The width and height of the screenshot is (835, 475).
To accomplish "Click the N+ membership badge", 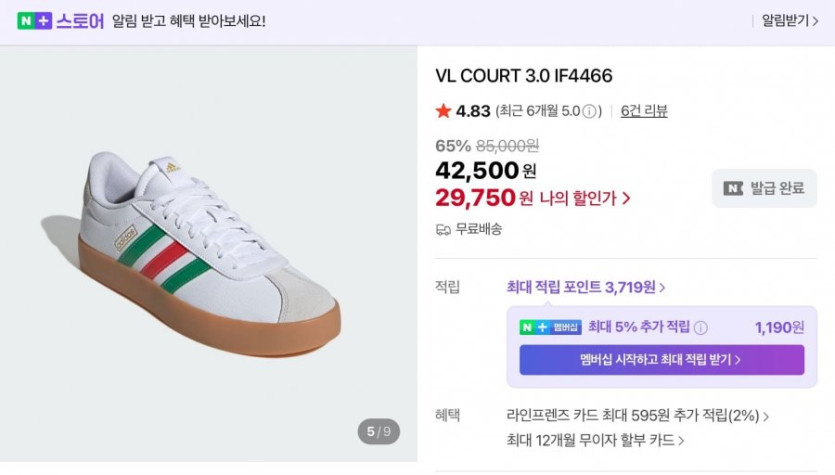I will tap(550, 327).
